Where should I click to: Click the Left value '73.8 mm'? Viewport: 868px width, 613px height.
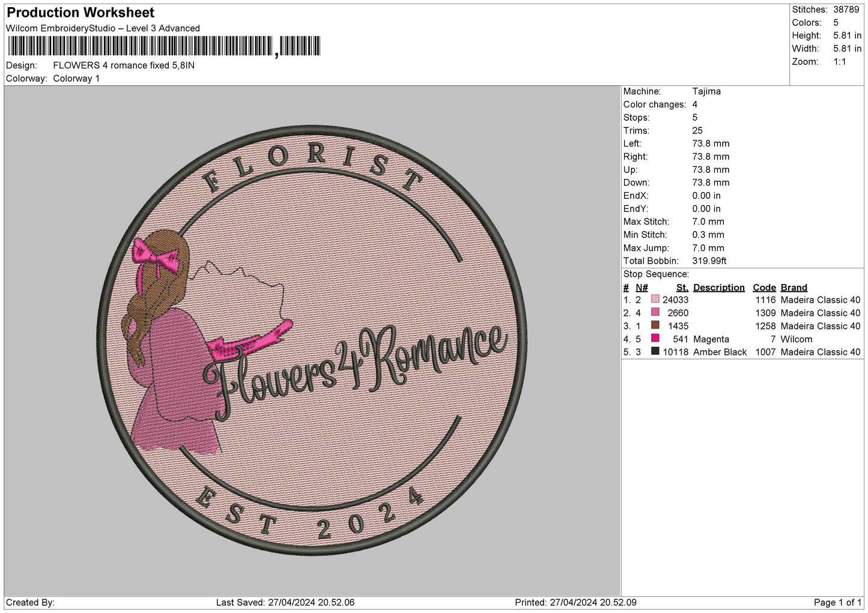[711, 143]
